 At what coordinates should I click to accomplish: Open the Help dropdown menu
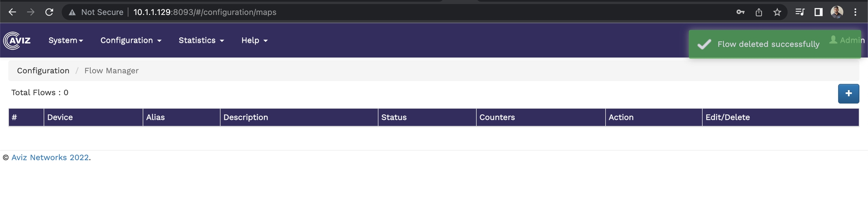pos(254,40)
